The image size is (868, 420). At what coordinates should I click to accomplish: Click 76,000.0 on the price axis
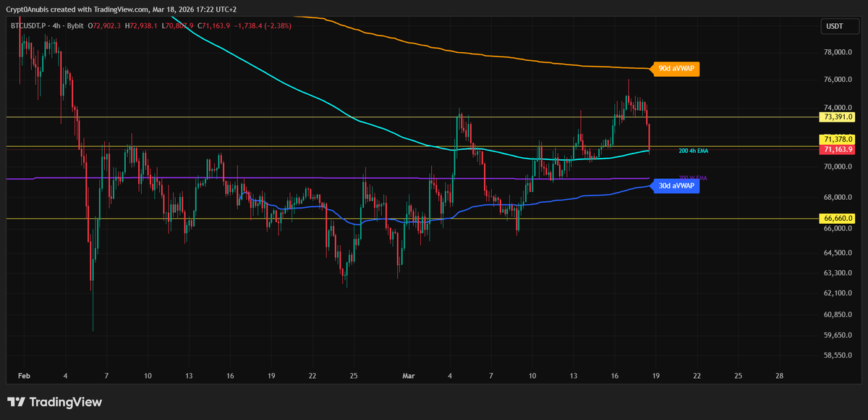[x=838, y=80]
